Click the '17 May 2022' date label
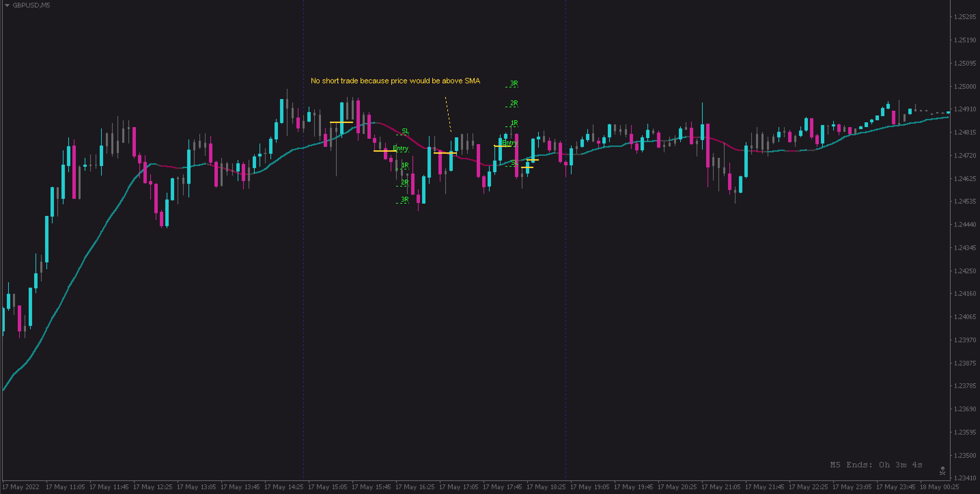 tap(21, 487)
